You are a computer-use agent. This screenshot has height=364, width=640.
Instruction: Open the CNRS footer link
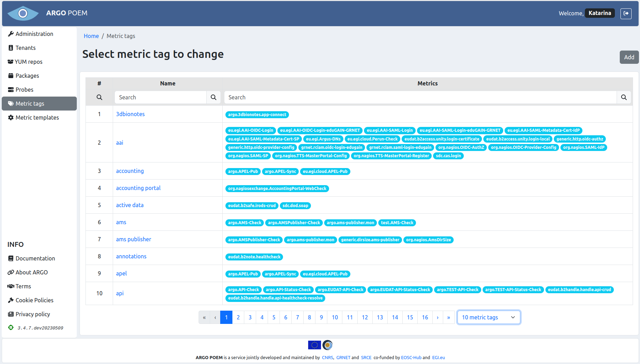point(327,357)
